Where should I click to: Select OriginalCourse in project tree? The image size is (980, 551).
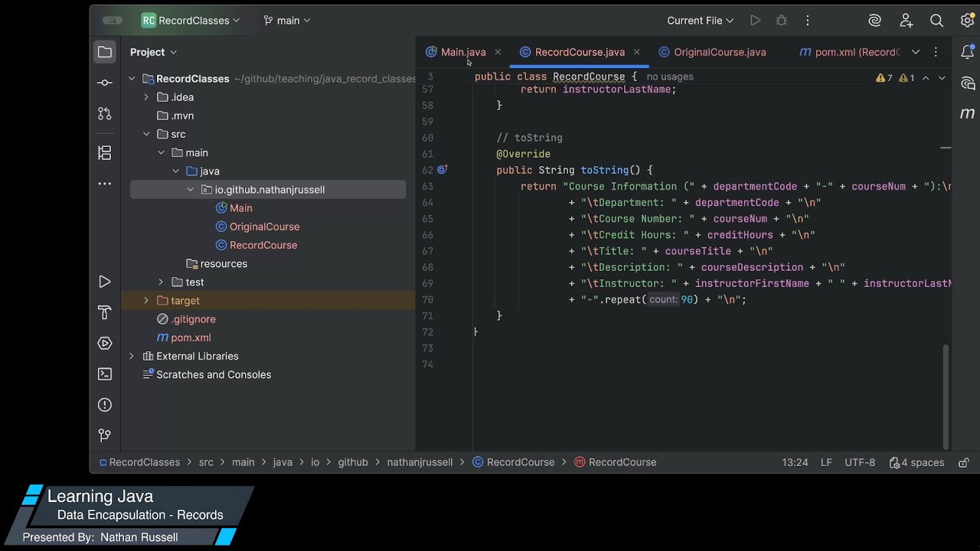point(257,227)
